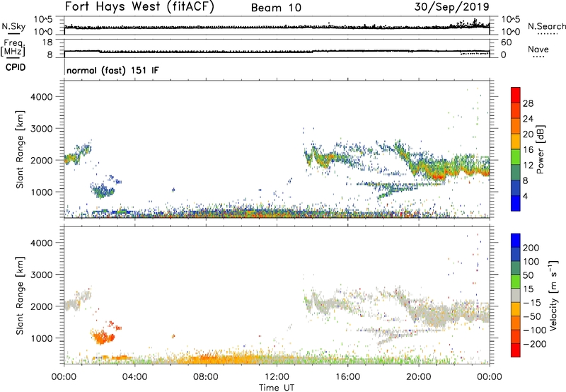Click the "16:00" time tick label
The image size is (566, 392).
pyautogui.click(x=347, y=377)
